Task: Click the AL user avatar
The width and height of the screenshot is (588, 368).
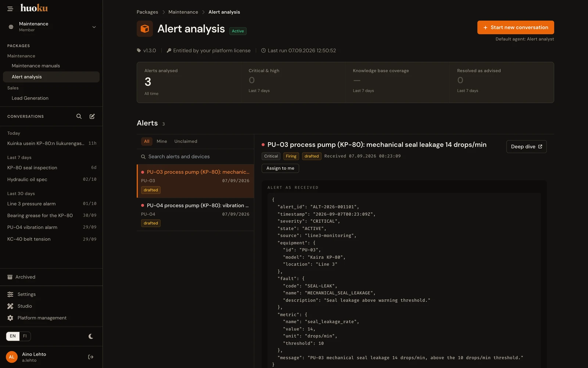Action: [12, 357]
